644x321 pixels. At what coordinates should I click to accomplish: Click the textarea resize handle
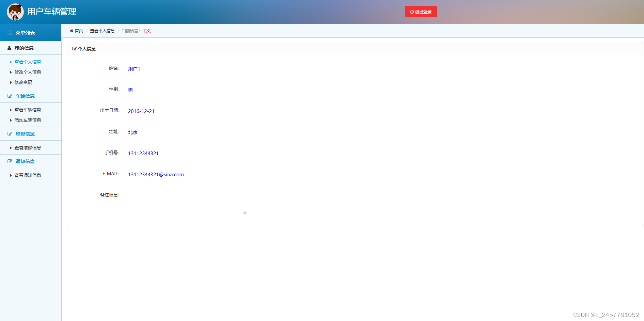coord(245,213)
